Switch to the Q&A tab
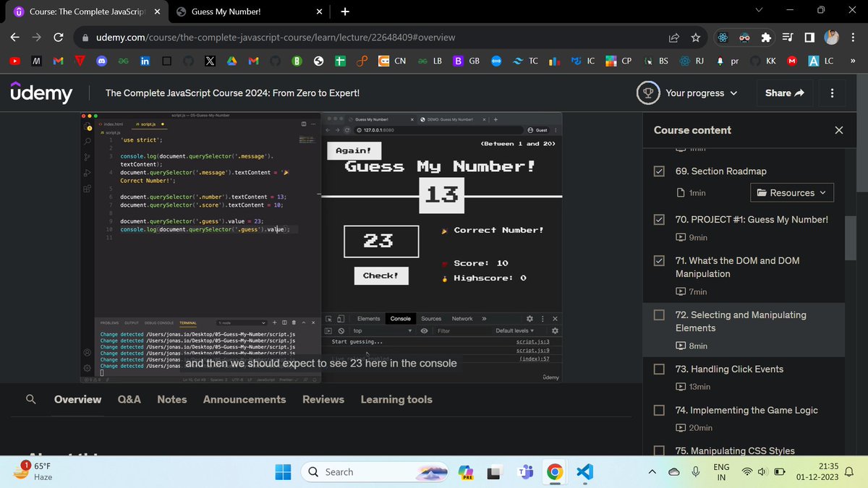The height and width of the screenshot is (488, 868). tap(129, 399)
